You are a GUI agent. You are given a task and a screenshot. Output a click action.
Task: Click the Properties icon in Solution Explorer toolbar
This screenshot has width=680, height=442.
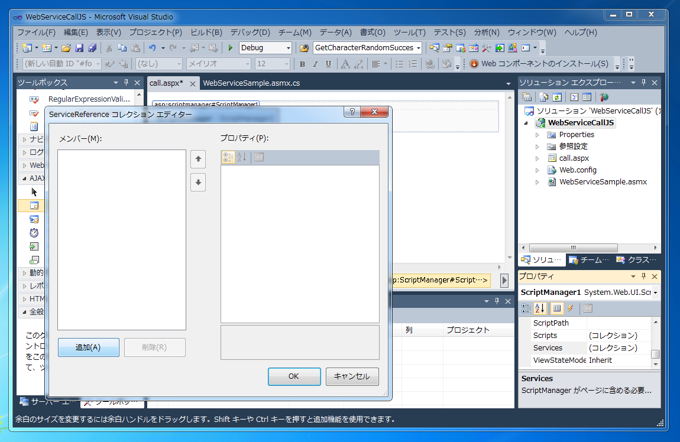(527, 97)
